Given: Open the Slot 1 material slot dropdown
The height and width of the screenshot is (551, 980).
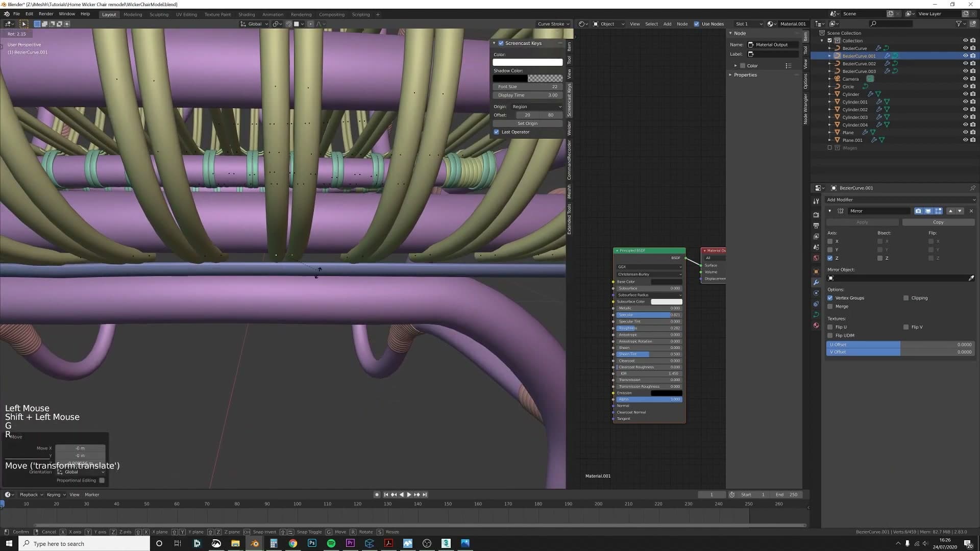Looking at the screenshot, I should [x=749, y=24].
